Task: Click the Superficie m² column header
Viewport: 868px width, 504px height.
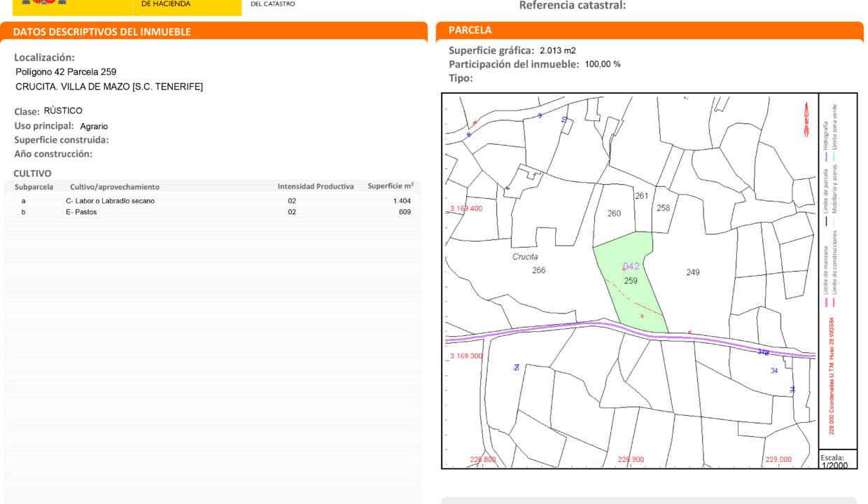Action: pyautogui.click(x=391, y=185)
